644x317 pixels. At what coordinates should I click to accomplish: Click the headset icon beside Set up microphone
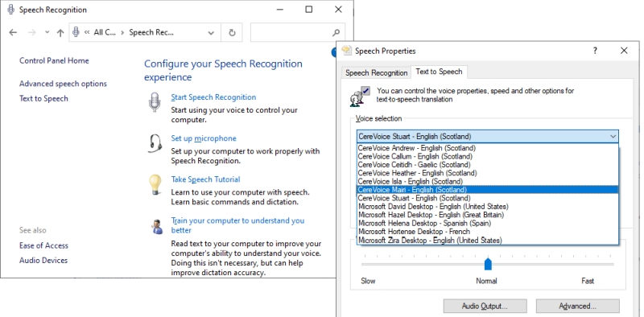click(155, 143)
